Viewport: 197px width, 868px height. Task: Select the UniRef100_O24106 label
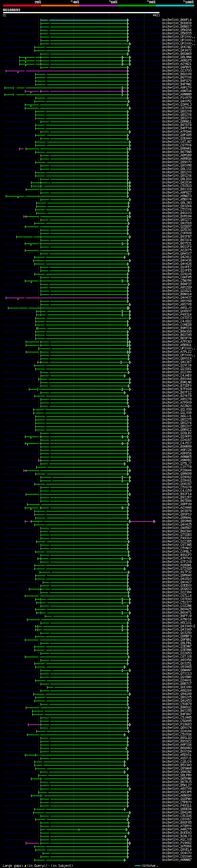click(176, 274)
